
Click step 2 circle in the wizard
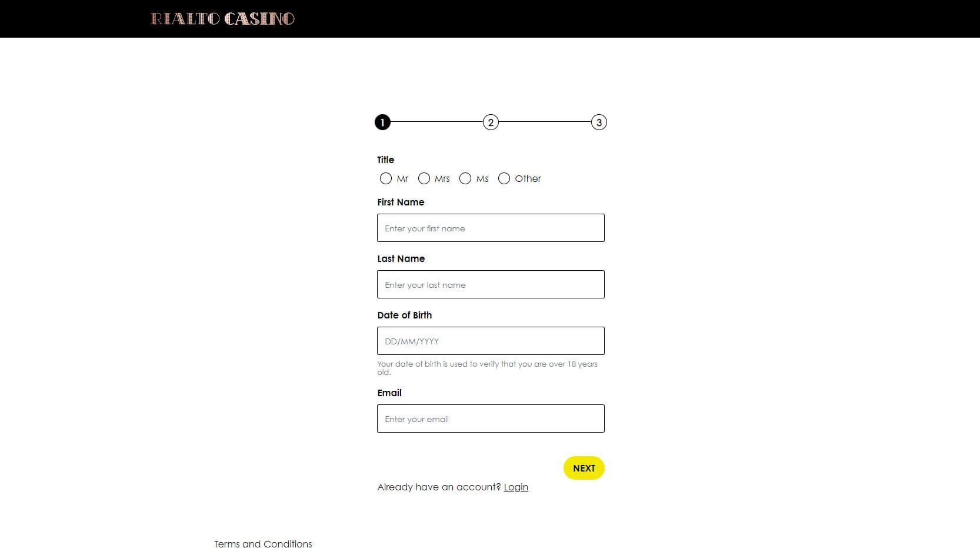click(491, 122)
